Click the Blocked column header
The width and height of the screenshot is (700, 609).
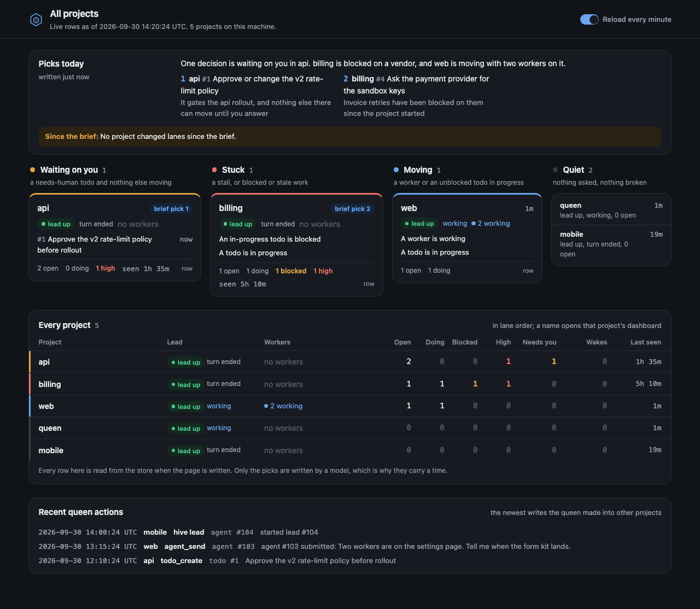[x=465, y=342]
